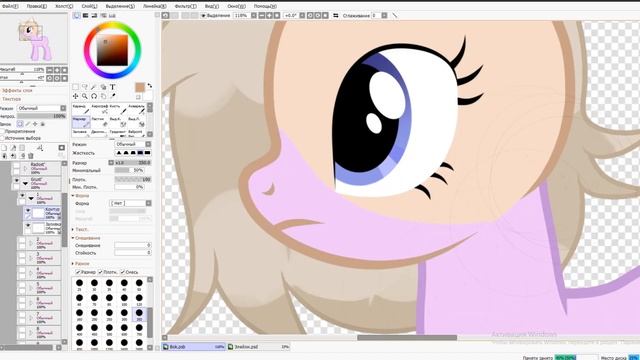640x360 pixels.
Task: Select the Аэрограф (airbrush) brush
Action: [x=99, y=109]
